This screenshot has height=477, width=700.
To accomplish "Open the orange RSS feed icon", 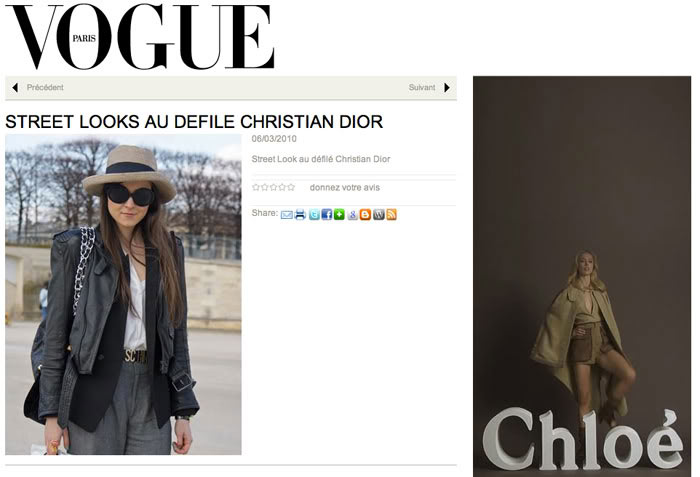I will click(391, 214).
